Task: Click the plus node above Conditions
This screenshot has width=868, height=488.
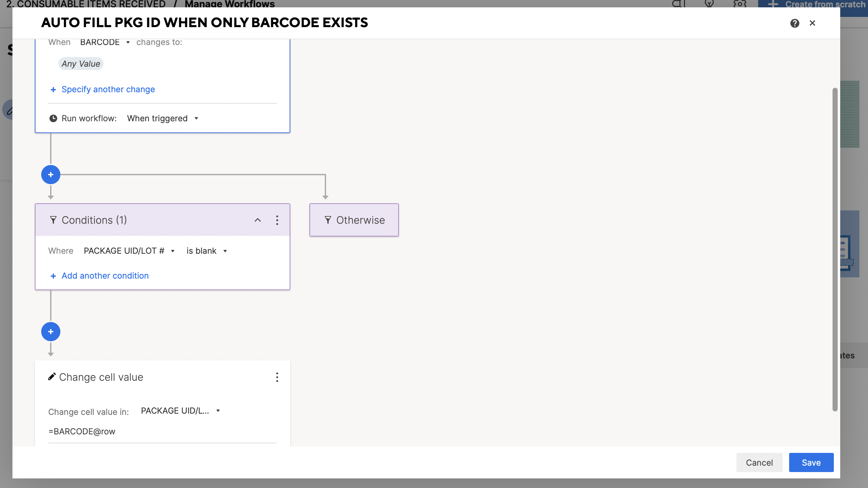Action: pos(50,175)
